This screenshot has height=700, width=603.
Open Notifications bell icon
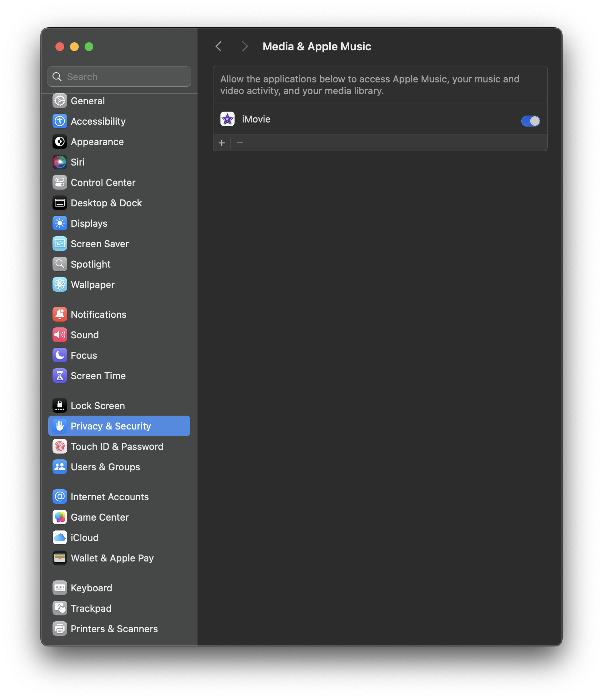coord(60,314)
